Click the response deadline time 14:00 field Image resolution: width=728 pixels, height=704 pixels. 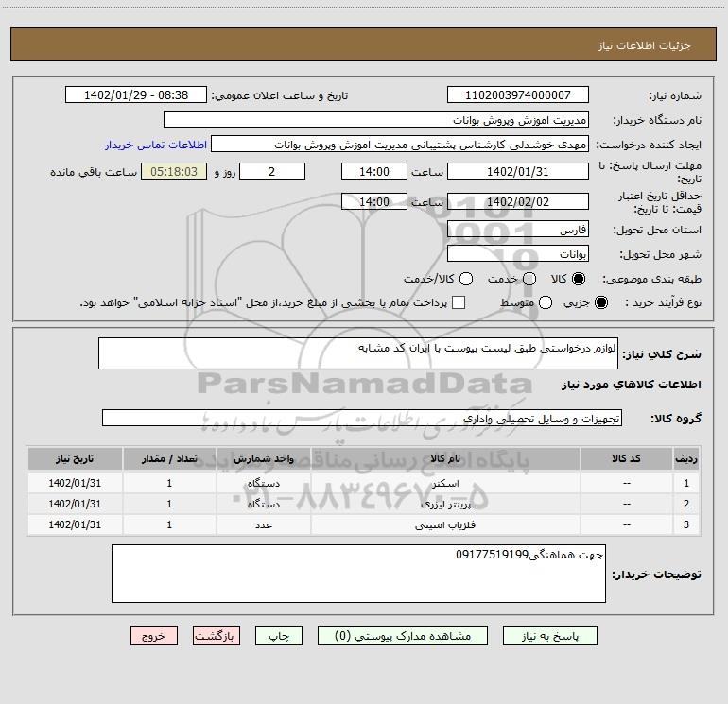[x=374, y=171]
